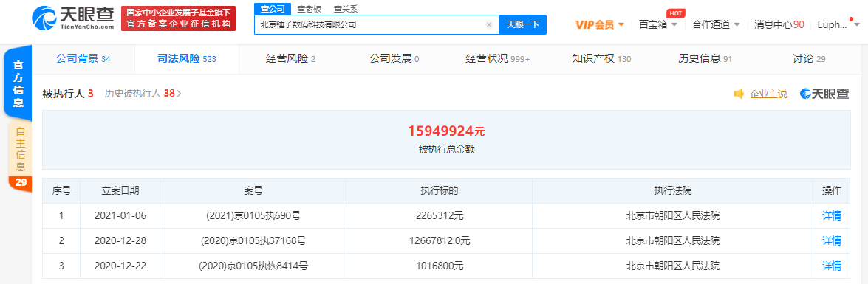Select the 知识产权 tab
The image size is (868, 284).
pos(601,58)
